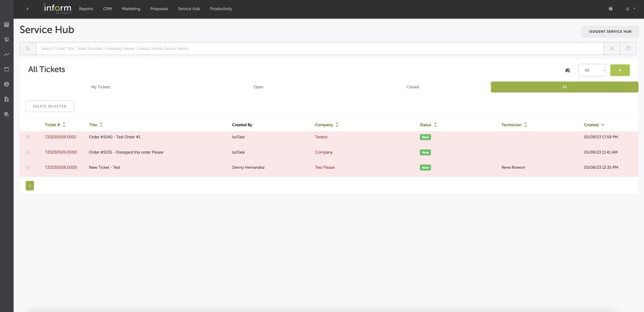Click the archive box icon in left sidebar
Screen dimensions: 644x312
point(7,24)
